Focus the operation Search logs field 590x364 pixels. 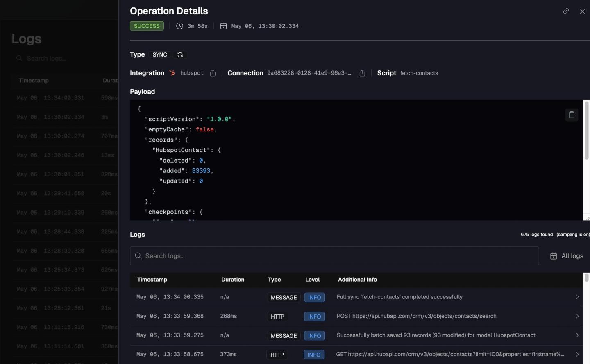(334, 256)
